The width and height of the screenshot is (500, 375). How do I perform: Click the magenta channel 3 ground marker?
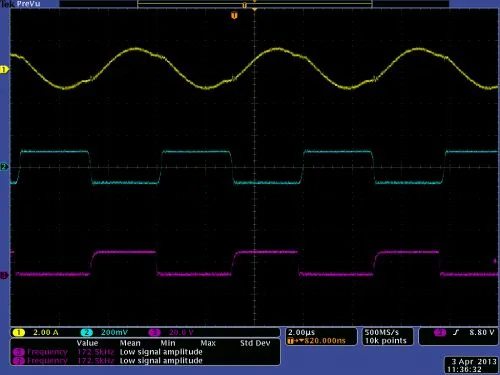pyautogui.click(x=4, y=275)
